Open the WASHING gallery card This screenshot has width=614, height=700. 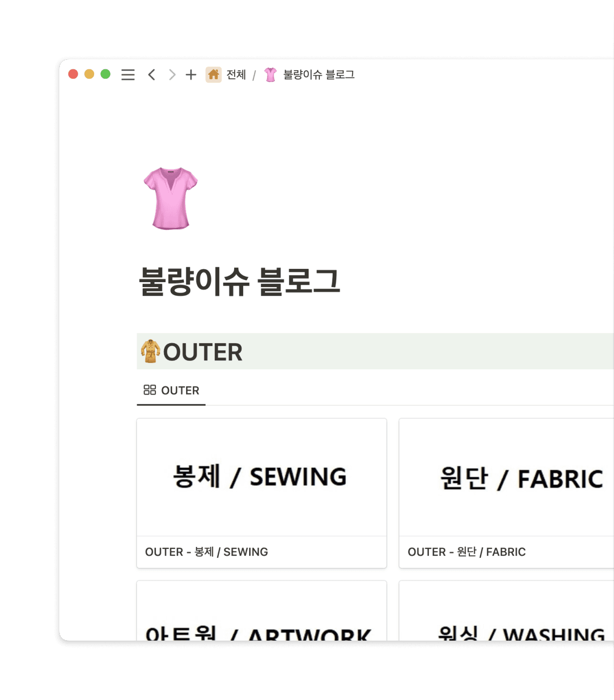pyautogui.click(x=506, y=611)
